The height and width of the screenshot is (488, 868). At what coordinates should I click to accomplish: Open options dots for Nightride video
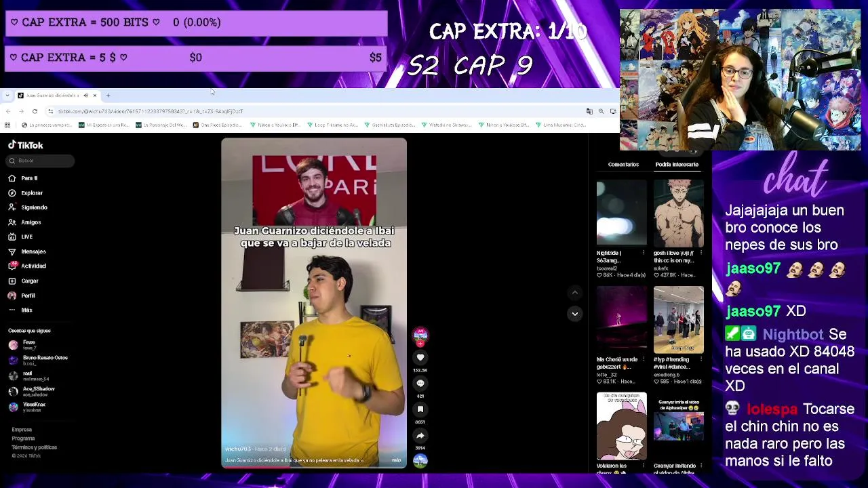pyautogui.click(x=644, y=253)
